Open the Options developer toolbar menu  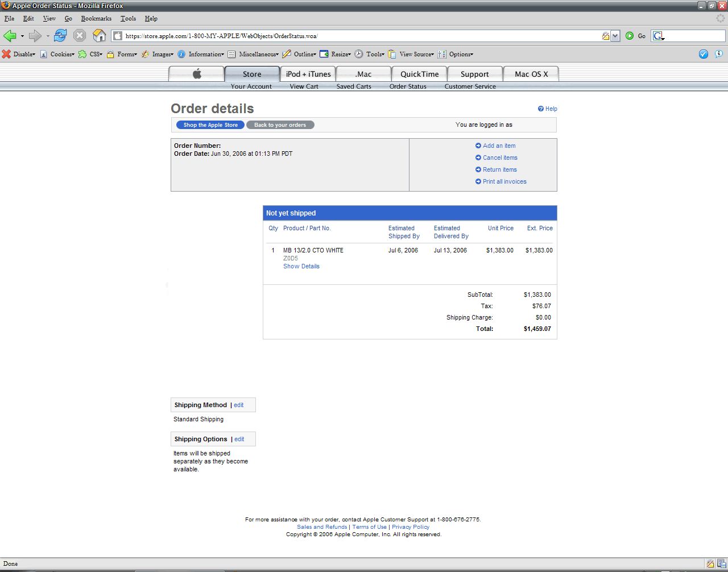[455, 54]
